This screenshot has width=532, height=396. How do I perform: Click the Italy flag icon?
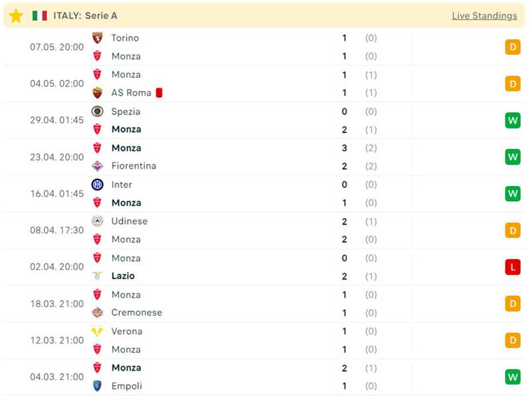pos(40,15)
